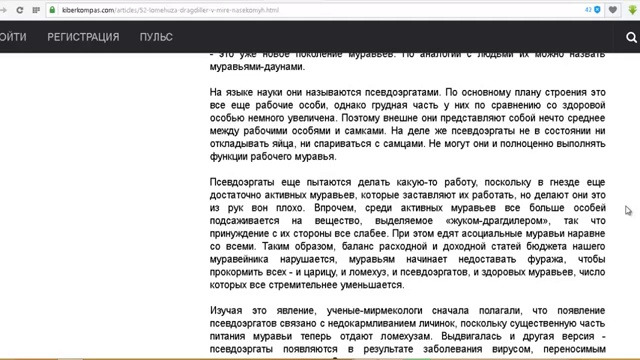Click the text «Псевдоэргаты еще пытаются»
640x360 pixels.
(279, 182)
